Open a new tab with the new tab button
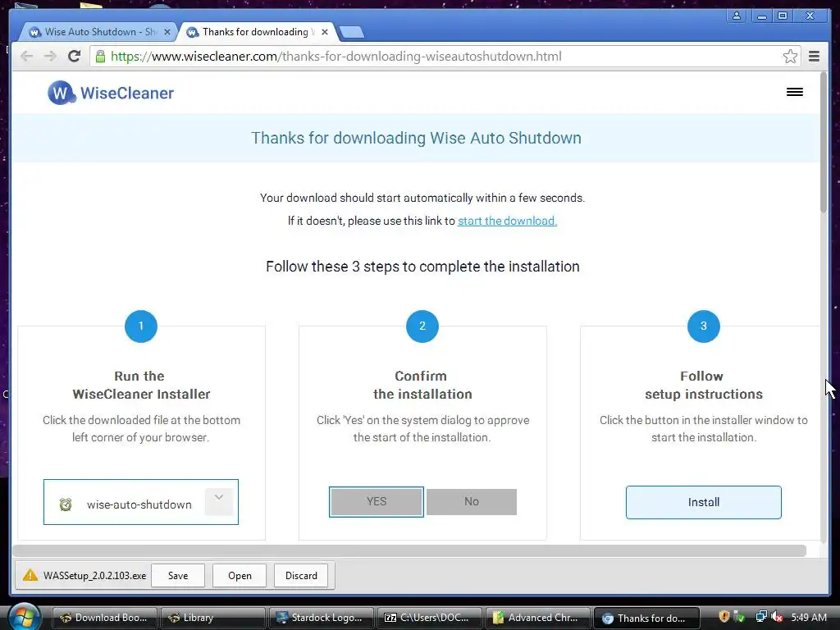 (352, 33)
